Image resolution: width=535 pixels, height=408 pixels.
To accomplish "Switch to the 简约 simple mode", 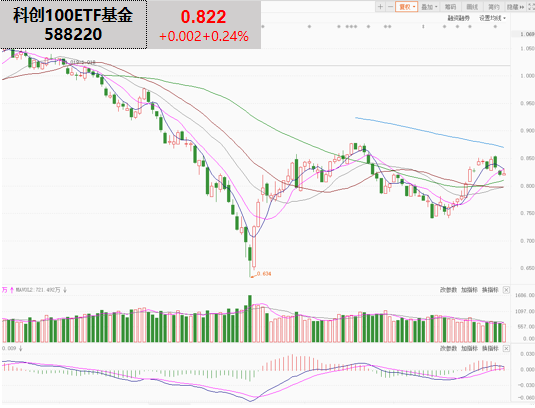I will point(493,7).
